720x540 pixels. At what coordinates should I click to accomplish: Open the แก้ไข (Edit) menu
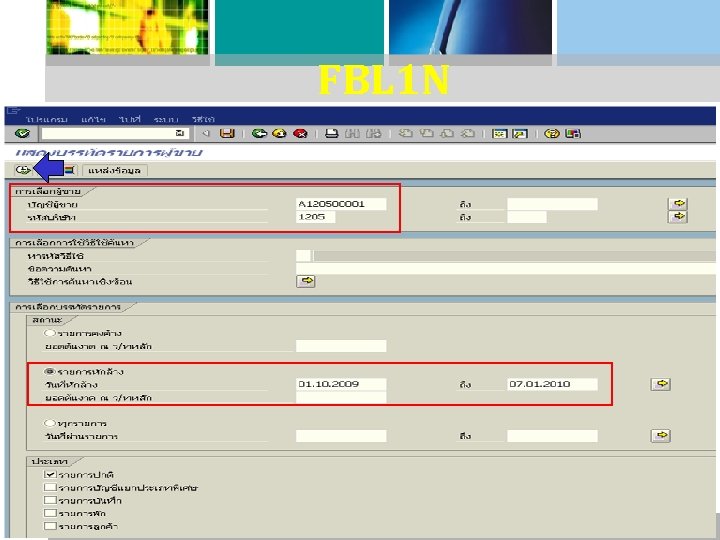coord(93,119)
